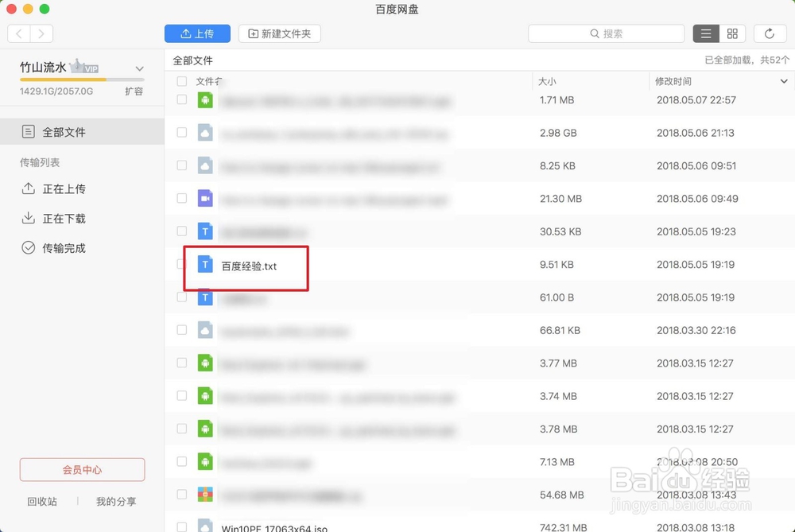The height and width of the screenshot is (532, 795).
Task: Click the 2018.03.30 22:16 date cell
Action: pos(696,331)
